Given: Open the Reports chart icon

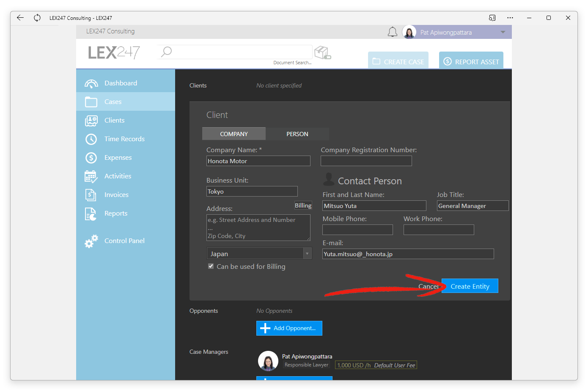Looking at the screenshot, I should coord(91,214).
